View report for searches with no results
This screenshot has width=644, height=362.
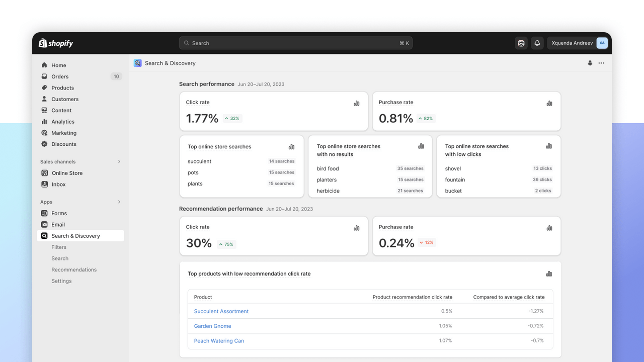tap(421, 146)
